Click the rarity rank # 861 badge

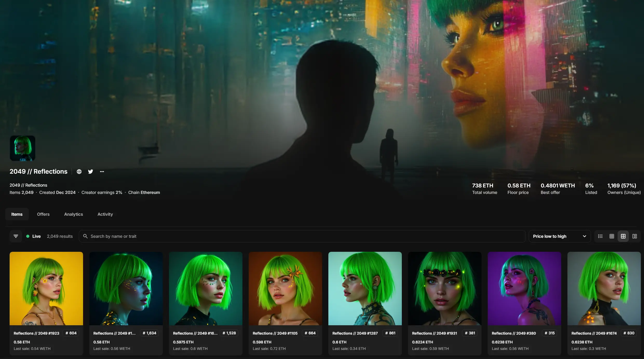tap(390, 333)
